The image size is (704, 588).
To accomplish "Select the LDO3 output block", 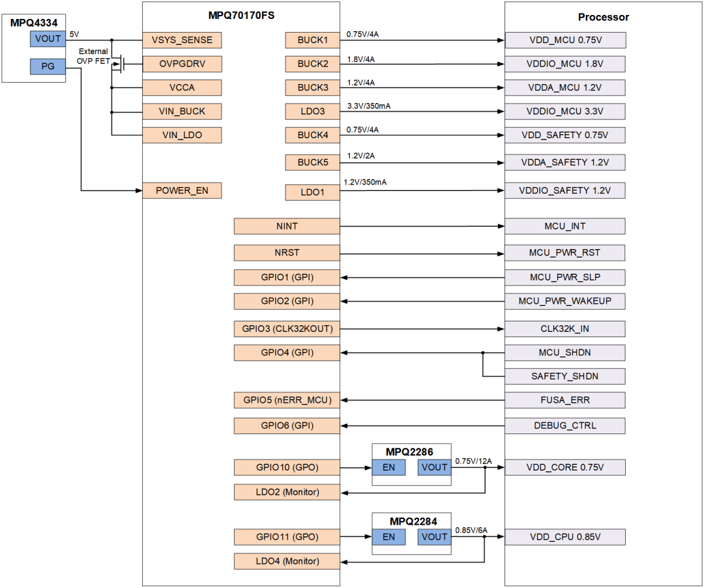I will click(312, 111).
